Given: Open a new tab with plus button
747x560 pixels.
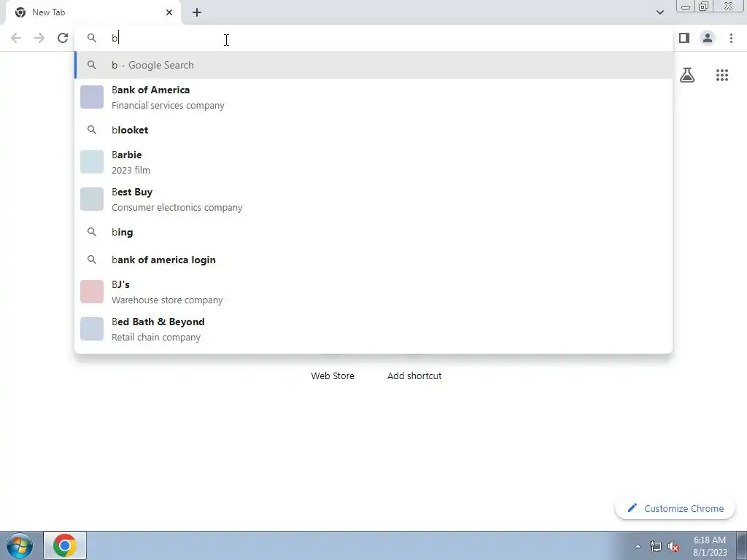Looking at the screenshot, I should pos(197,12).
